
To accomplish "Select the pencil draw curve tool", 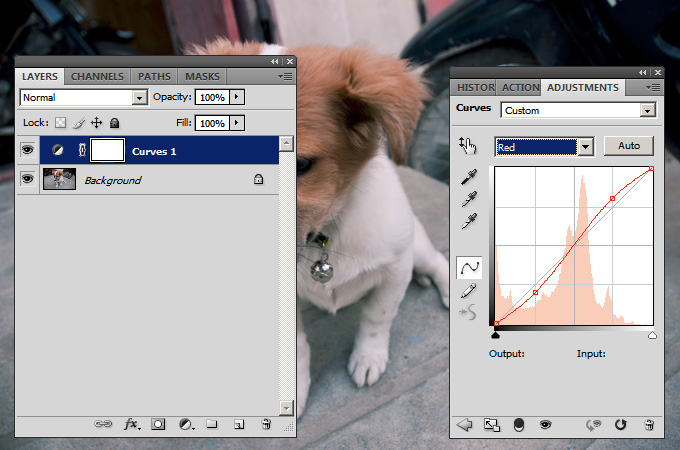I will click(x=468, y=290).
